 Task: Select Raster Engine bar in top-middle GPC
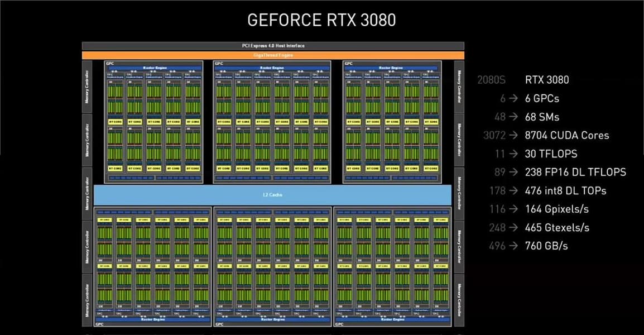point(272,68)
